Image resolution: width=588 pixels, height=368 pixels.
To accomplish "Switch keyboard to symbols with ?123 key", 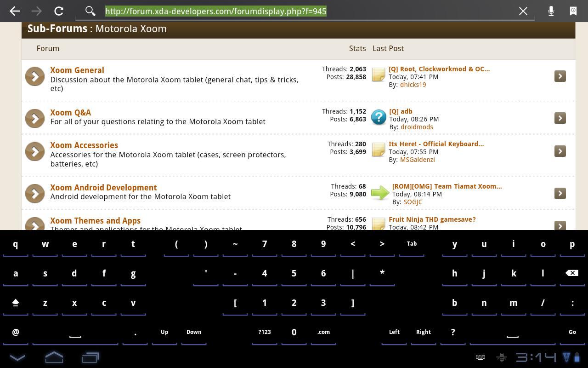I will (264, 332).
